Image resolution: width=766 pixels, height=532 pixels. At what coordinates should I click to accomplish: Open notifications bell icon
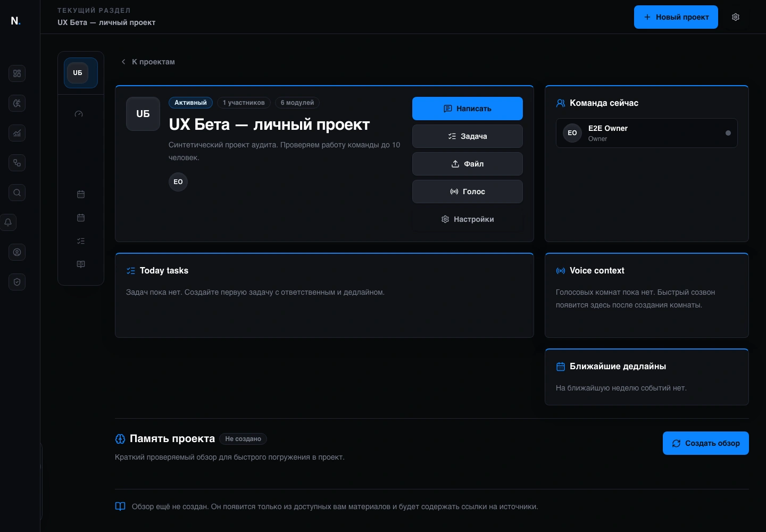click(9, 222)
